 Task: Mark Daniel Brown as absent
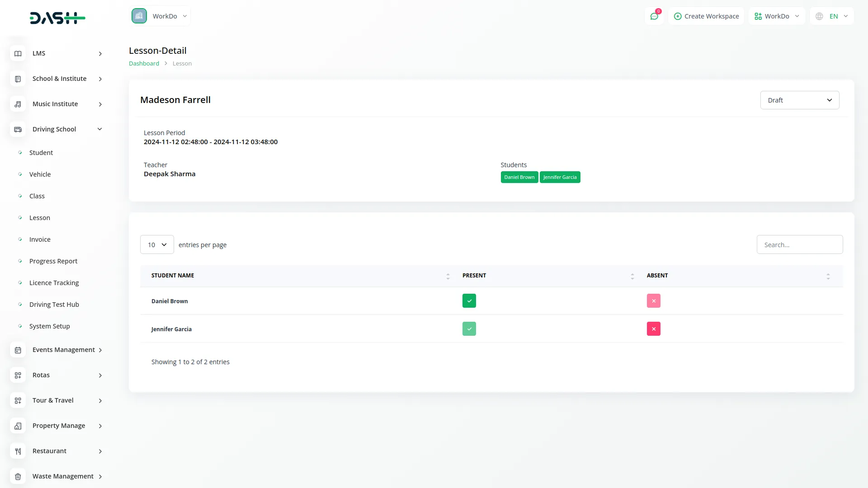(653, 301)
